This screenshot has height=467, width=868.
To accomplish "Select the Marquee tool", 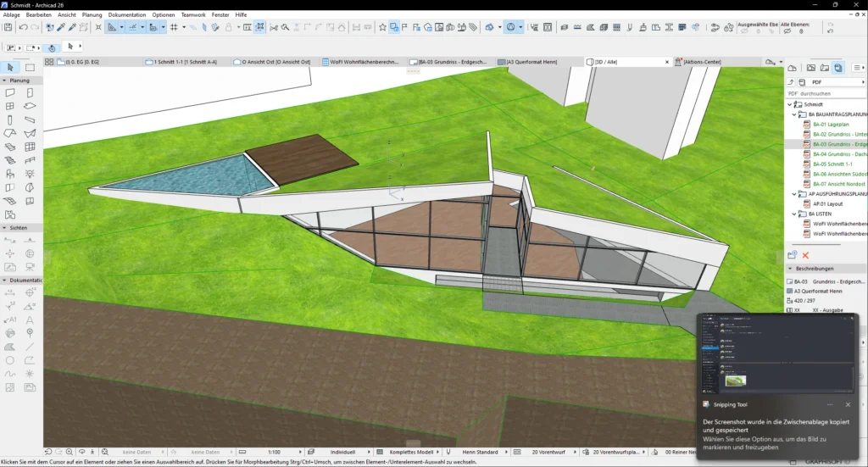I will tap(30, 67).
